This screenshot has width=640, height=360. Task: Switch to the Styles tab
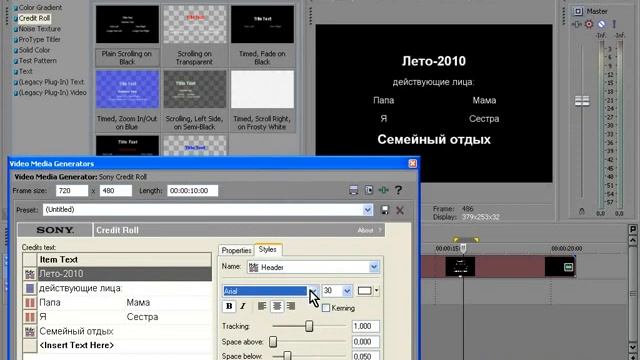tap(268, 249)
